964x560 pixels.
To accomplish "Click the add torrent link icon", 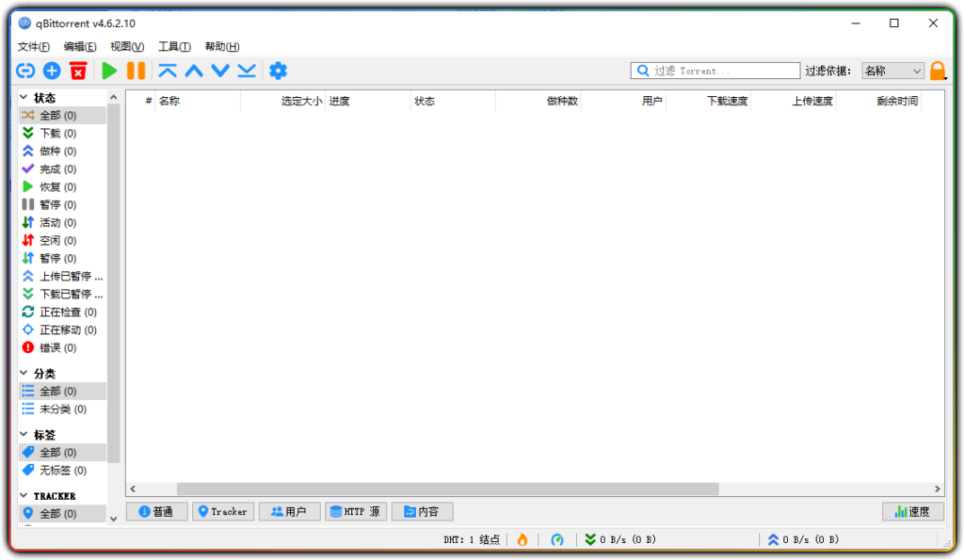I will (x=25, y=71).
